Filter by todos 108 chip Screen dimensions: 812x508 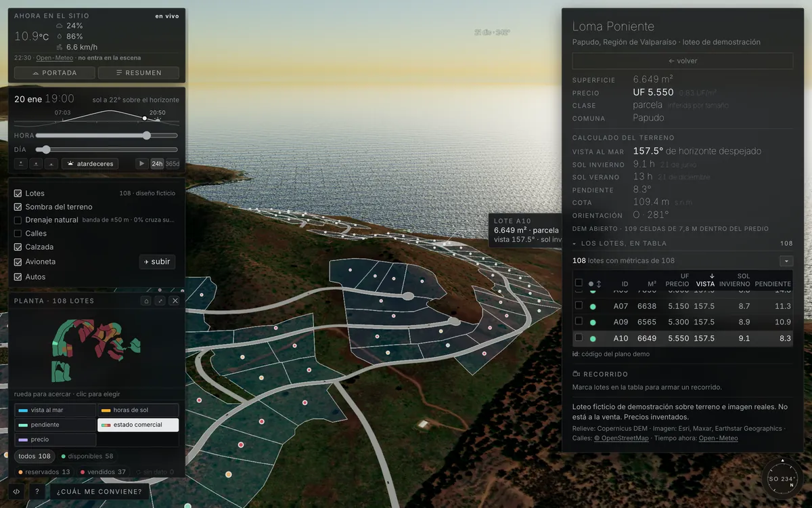(35, 456)
